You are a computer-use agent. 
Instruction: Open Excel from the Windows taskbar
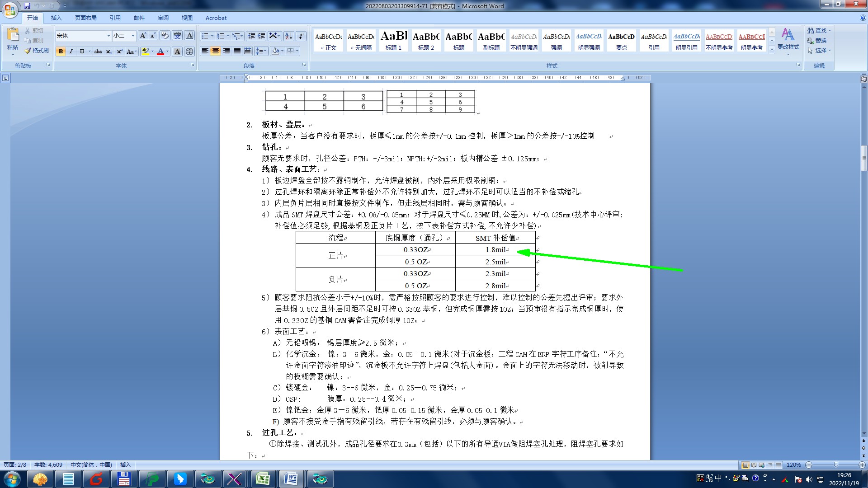[x=263, y=479]
